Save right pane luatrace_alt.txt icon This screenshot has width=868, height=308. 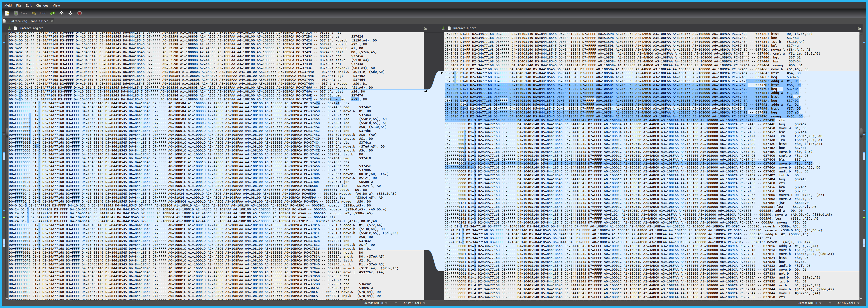(x=443, y=28)
